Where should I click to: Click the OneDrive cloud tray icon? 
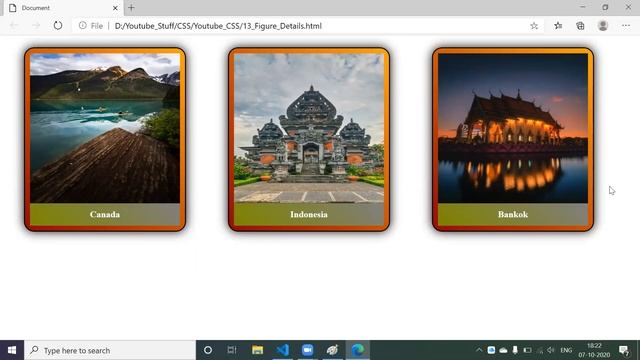point(503,350)
